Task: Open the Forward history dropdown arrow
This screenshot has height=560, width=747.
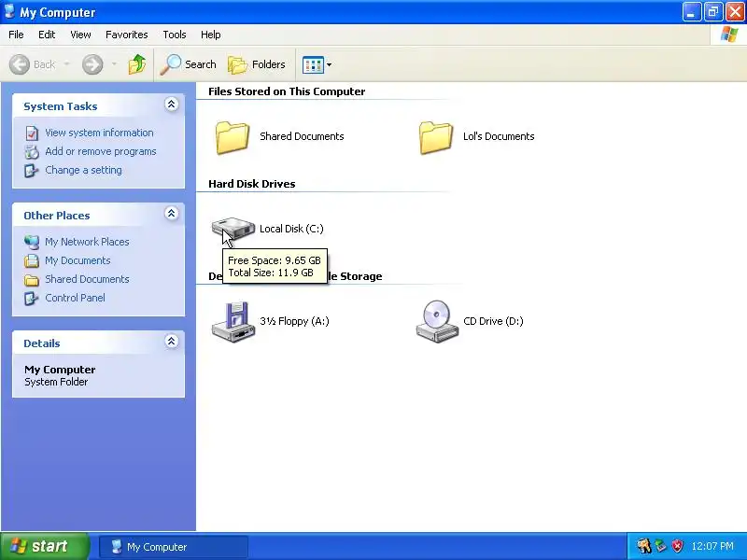Action: (x=114, y=63)
